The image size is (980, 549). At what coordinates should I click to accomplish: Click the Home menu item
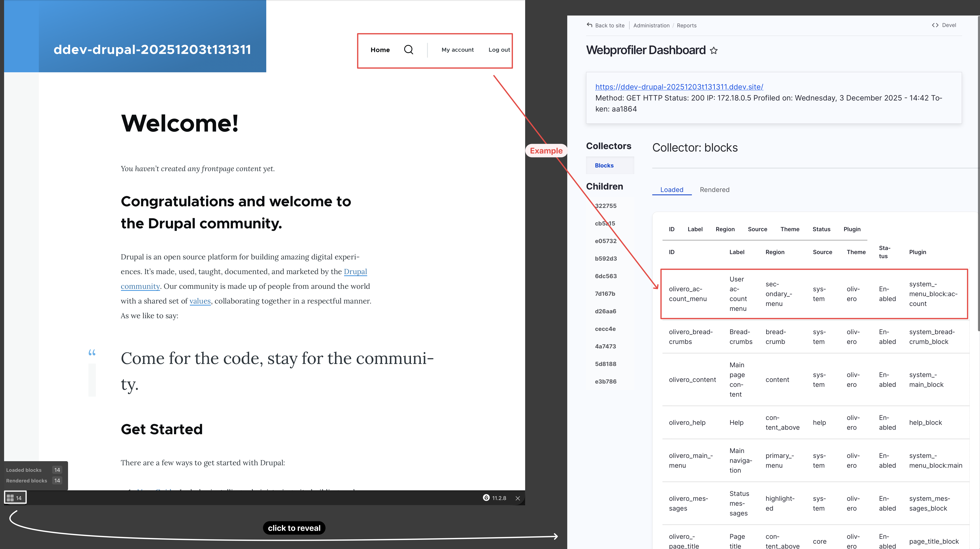click(380, 50)
